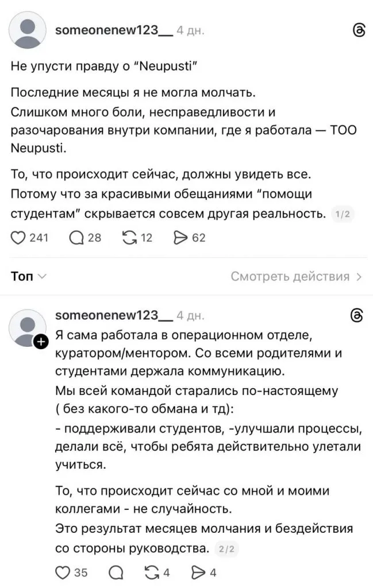
Task: Follow user via plus badge on avatar
Action: click(x=41, y=342)
